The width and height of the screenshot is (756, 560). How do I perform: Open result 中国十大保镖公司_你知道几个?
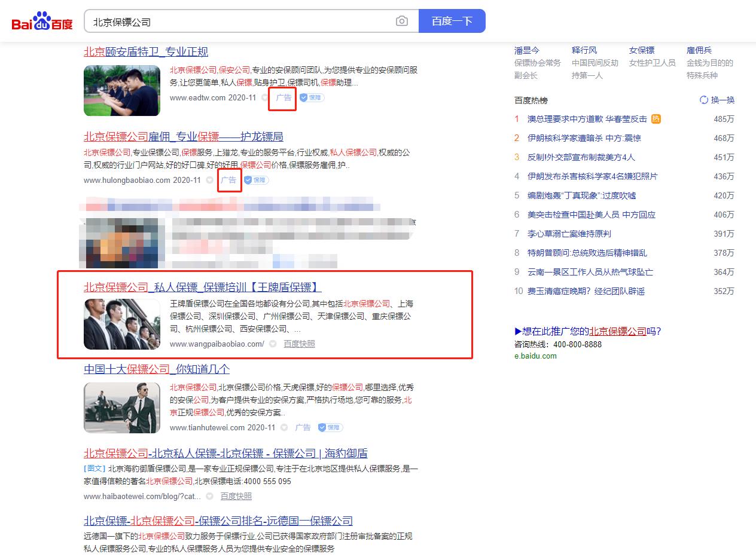click(157, 369)
